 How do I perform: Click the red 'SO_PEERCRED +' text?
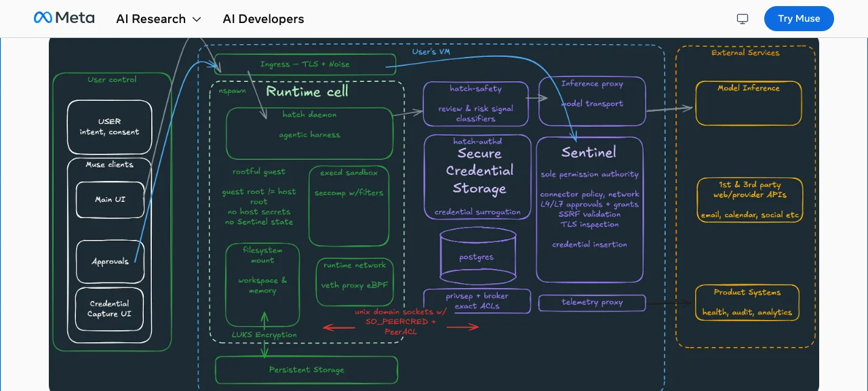tap(401, 322)
